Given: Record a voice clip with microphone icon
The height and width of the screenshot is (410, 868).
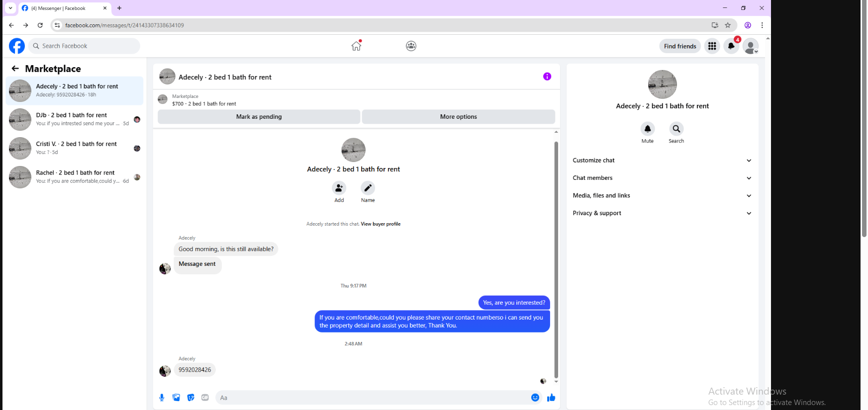Looking at the screenshot, I should click(x=162, y=398).
